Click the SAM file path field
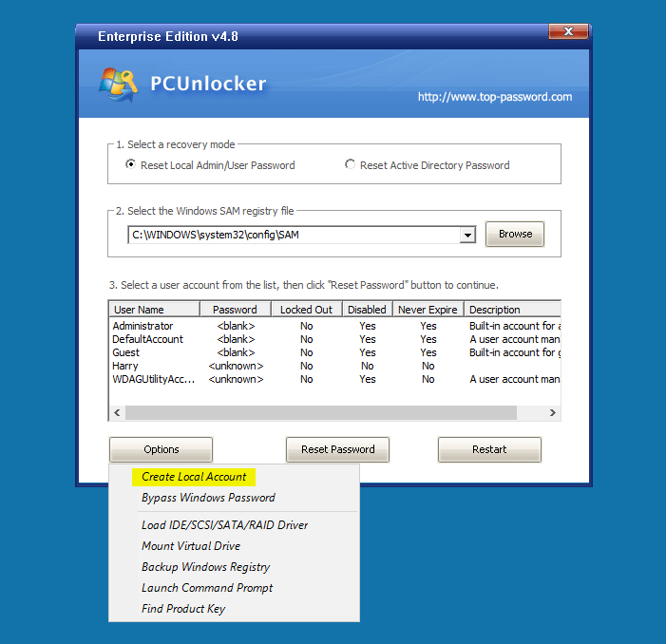This screenshot has width=666, height=644. point(294,235)
